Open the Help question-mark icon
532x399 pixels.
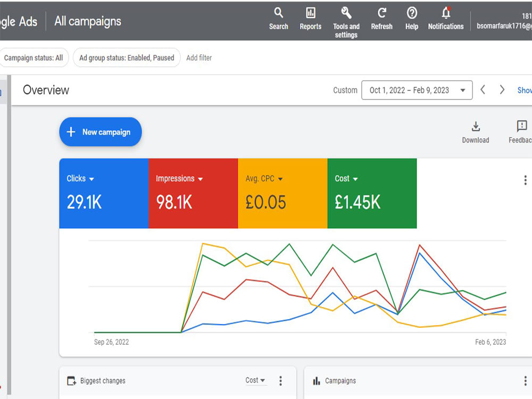pyautogui.click(x=412, y=19)
